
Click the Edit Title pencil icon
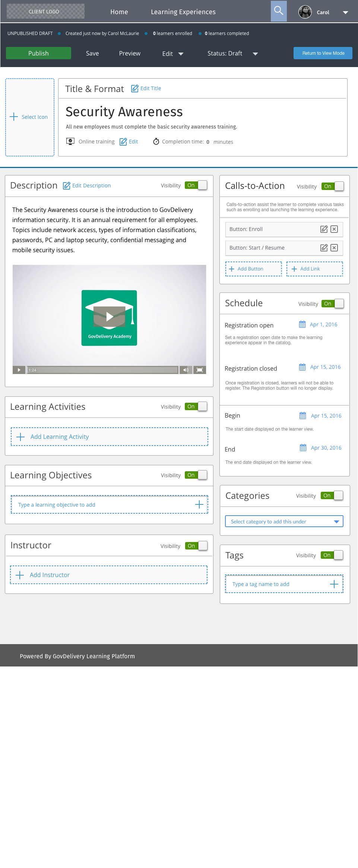134,88
